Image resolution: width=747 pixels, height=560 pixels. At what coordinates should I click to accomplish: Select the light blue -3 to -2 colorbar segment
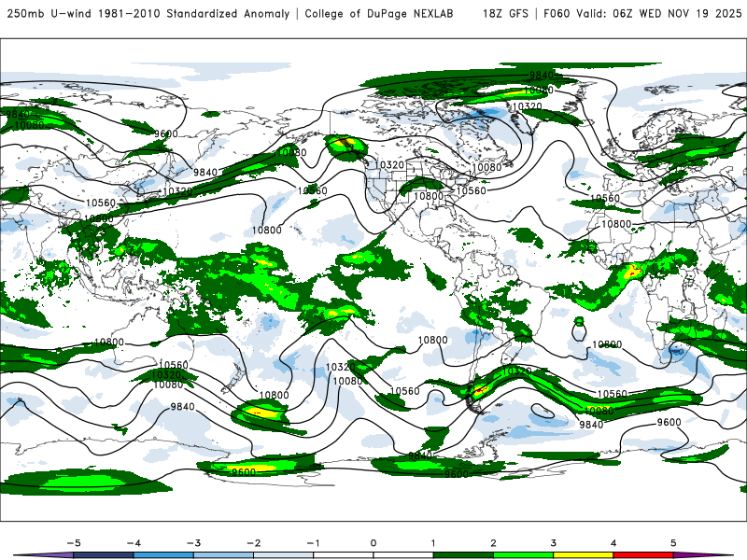223,555
